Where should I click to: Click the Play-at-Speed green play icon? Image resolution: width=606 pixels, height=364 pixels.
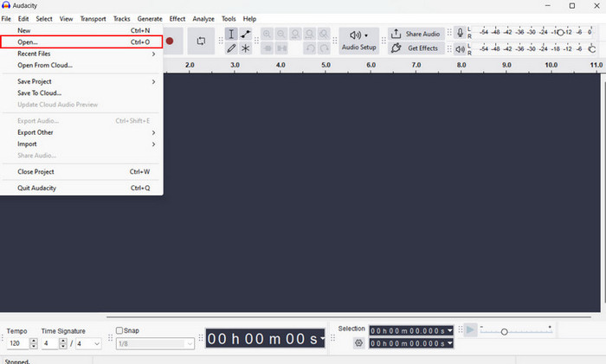click(470, 330)
